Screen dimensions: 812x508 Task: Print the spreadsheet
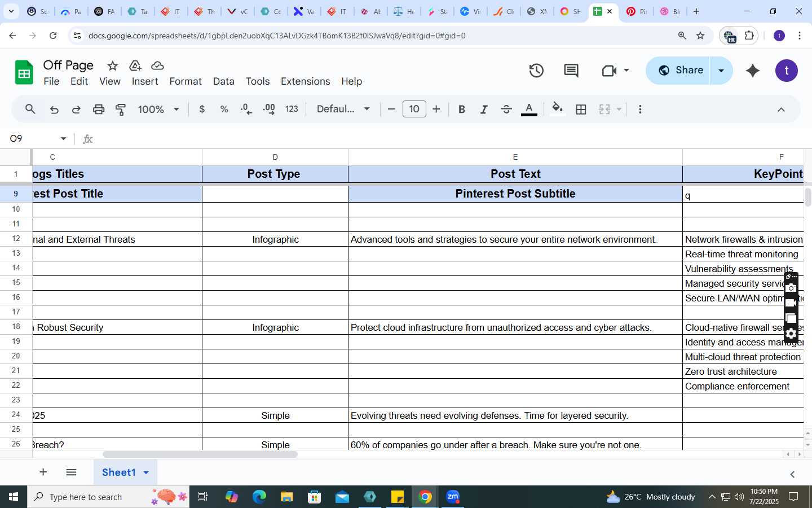(99, 110)
